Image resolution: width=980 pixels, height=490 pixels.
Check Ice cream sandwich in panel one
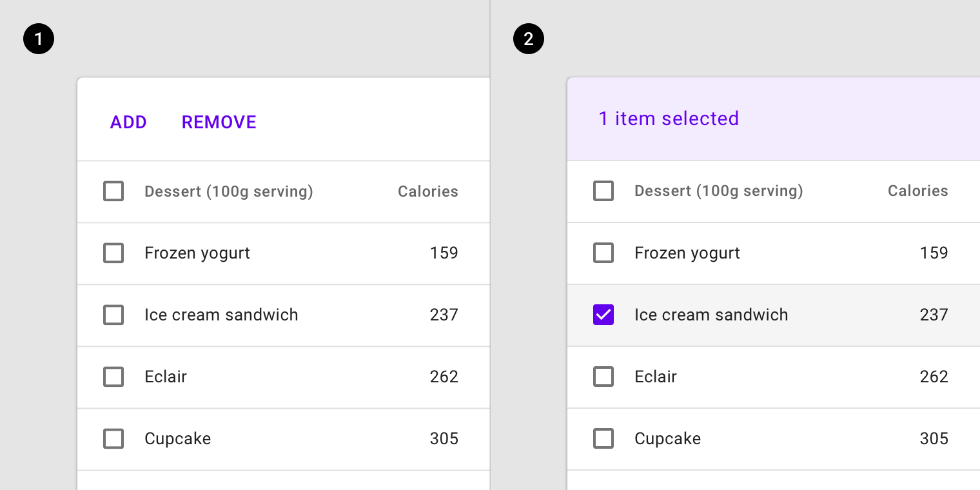click(x=113, y=315)
